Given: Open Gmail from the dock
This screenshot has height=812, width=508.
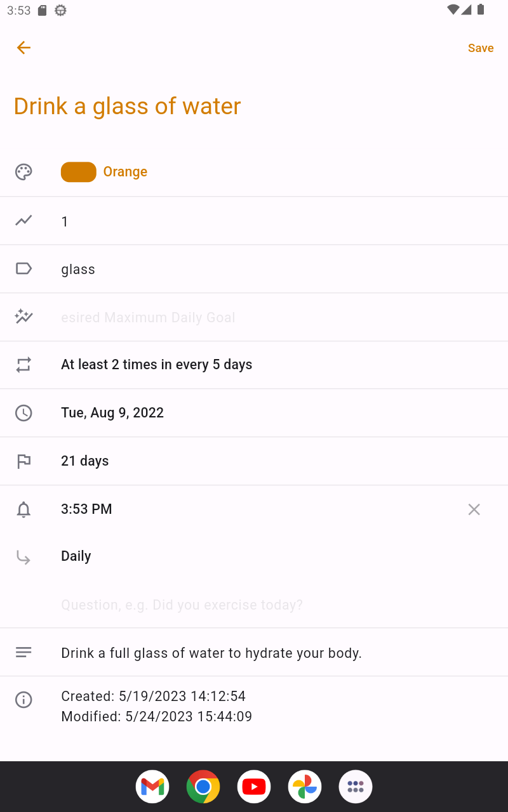Looking at the screenshot, I should [152, 787].
